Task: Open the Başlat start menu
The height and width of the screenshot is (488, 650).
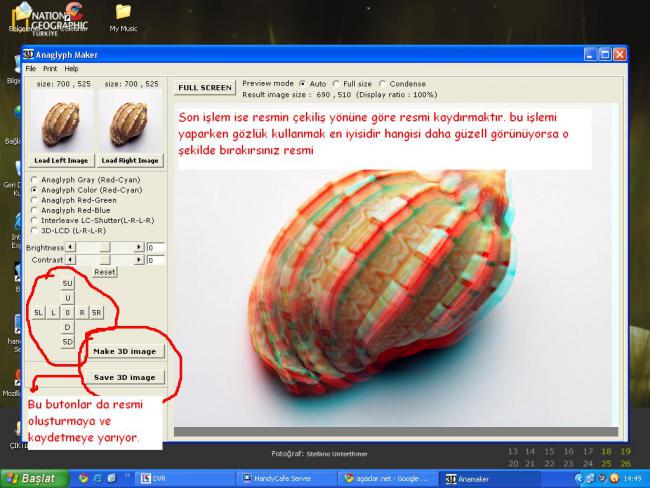Action: click(x=34, y=478)
